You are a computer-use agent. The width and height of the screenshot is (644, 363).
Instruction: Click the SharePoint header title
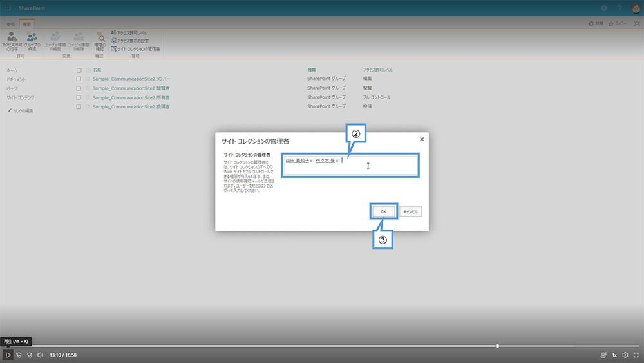[x=32, y=8]
